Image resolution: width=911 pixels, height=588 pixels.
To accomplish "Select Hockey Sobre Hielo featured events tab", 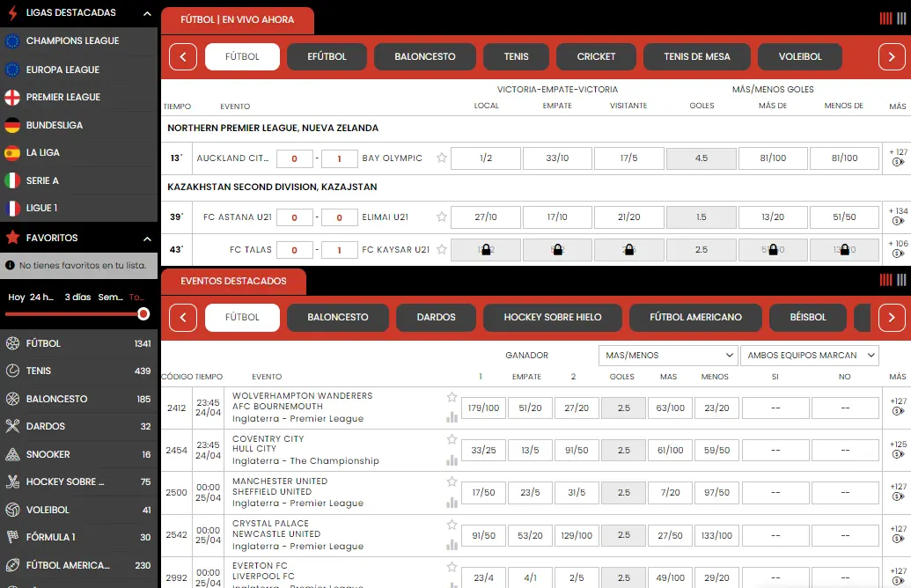I will click(552, 317).
